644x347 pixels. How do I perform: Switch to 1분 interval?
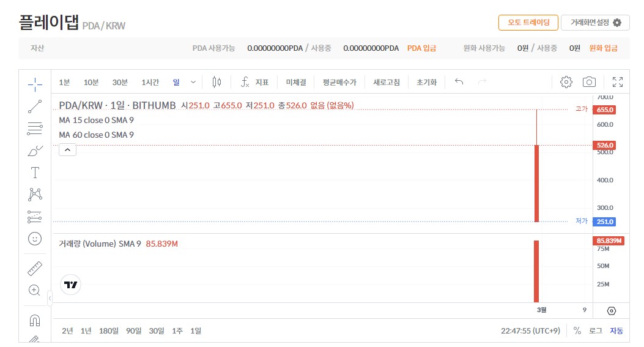[x=64, y=82]
